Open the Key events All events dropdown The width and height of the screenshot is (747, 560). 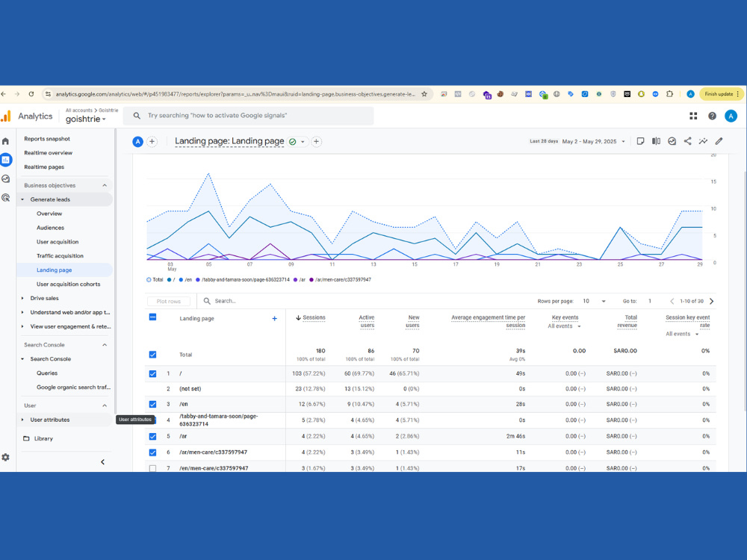(565, 326)
